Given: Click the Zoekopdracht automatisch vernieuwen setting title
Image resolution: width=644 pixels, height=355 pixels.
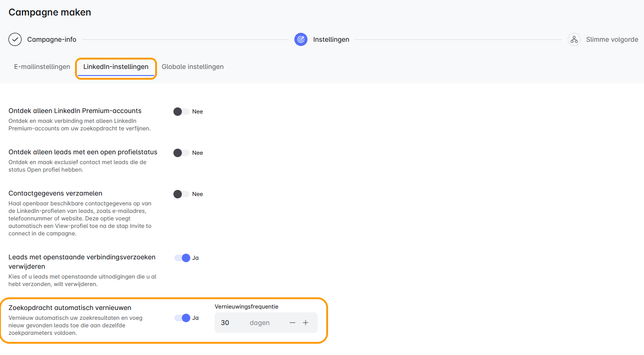Looking at the screenshot, I should (x=70, y=308).
